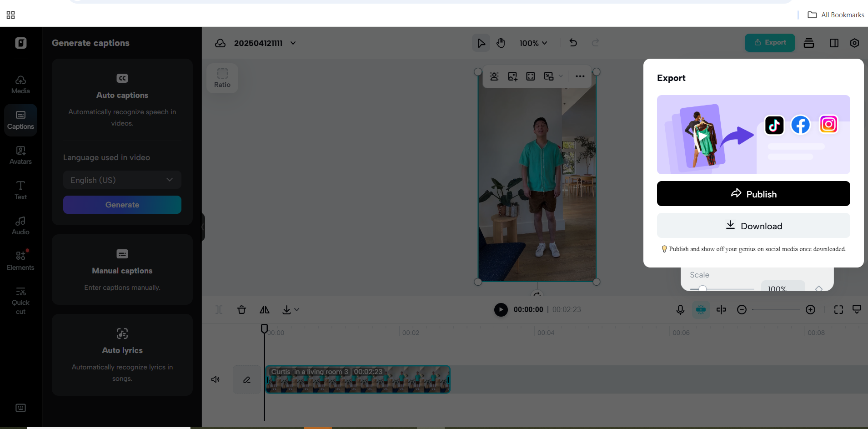Click the crop frame icon above clip

click(531, 76)
